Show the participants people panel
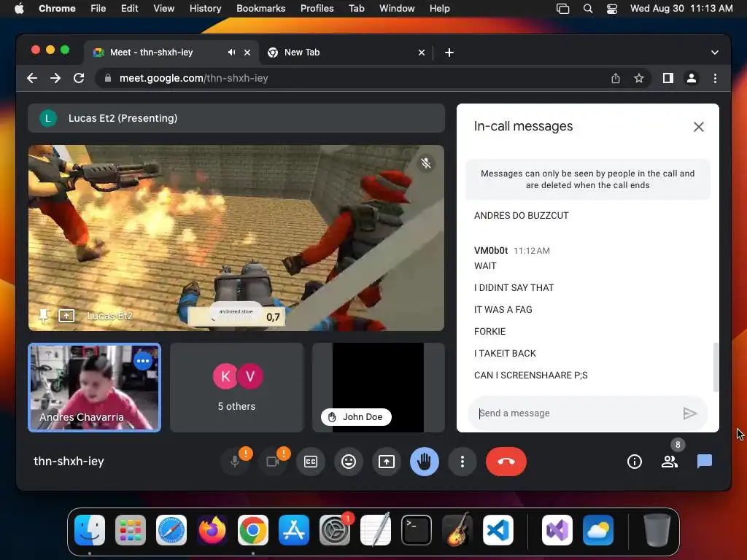This screenshot has height=560, width=747. (x=670, y=462)
